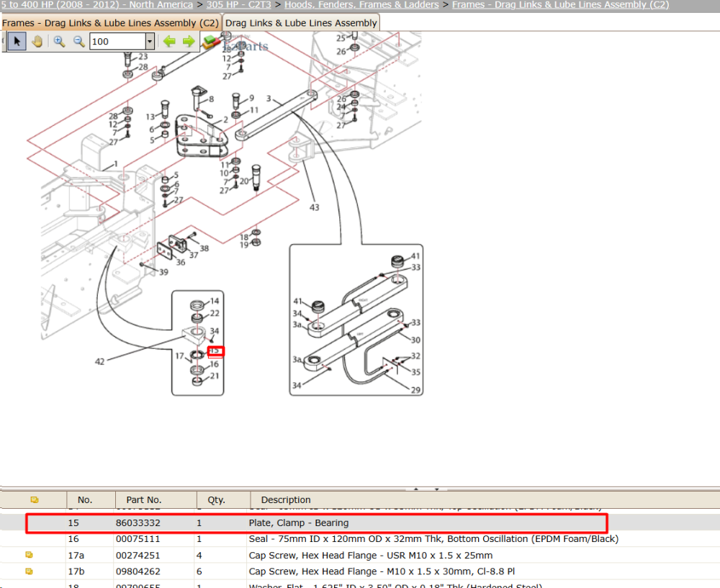Click callout 8 in the diagram
This screenshot has width=720, height=588.
click(x=211, y=99)
